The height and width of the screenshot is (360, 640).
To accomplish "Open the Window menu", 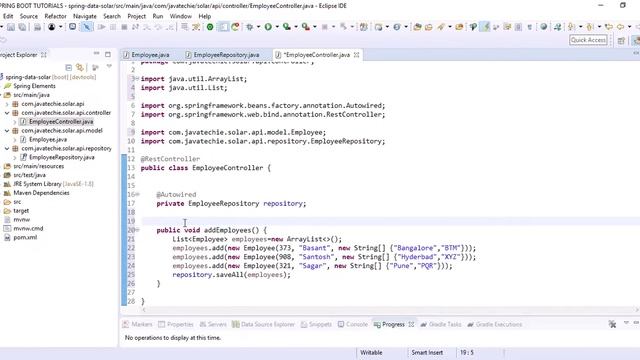I will [180, 16].
